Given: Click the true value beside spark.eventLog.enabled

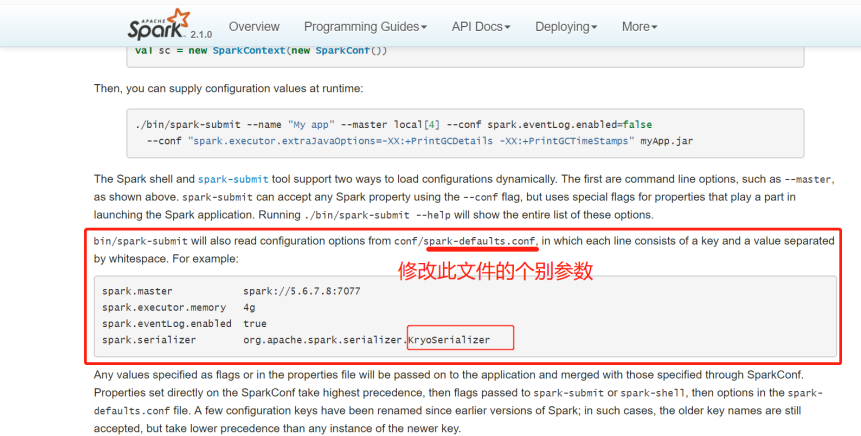Looking at the screenshot, I should (x=255, y=323).
